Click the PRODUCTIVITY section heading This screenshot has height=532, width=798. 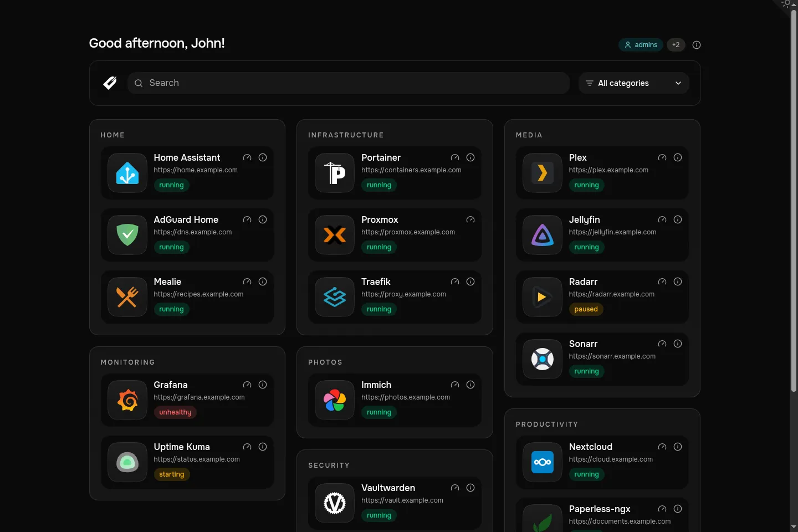[547, 424]
